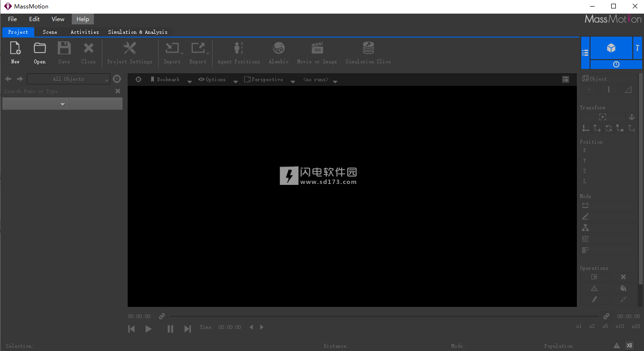This screenshot has height=351, width=644.
Task: Select the hierarchy network mode icon
Action: coord(585,228)
